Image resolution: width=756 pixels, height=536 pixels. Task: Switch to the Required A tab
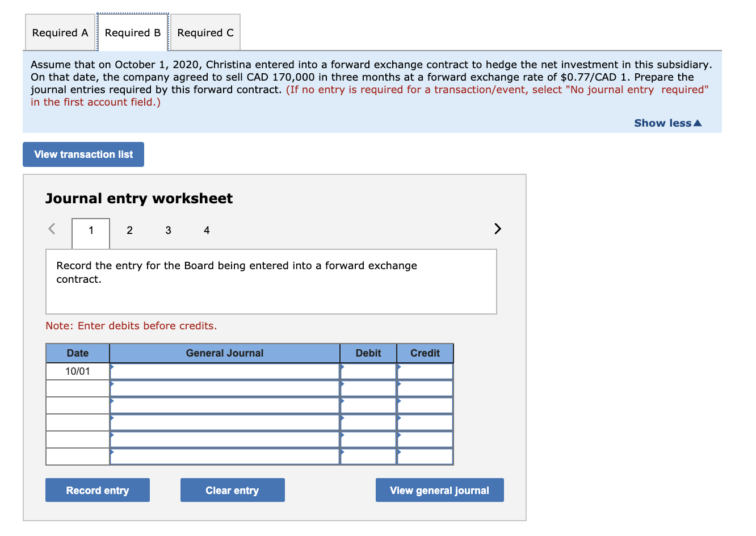coord(60,32)
